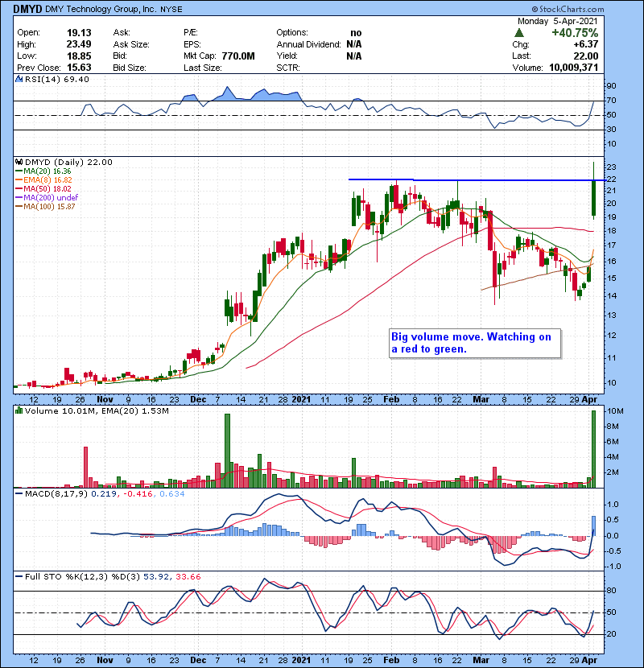Select the DMYD ticker symbol in the header
This screenshot has width=644, height=668.
pyautogui.click(x=27, y=9)
